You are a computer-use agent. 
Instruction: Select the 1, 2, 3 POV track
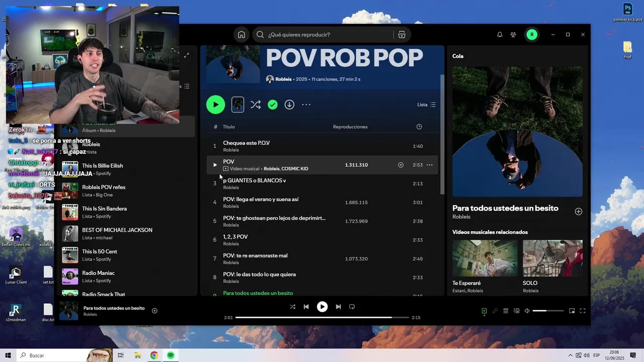point(322,240)
